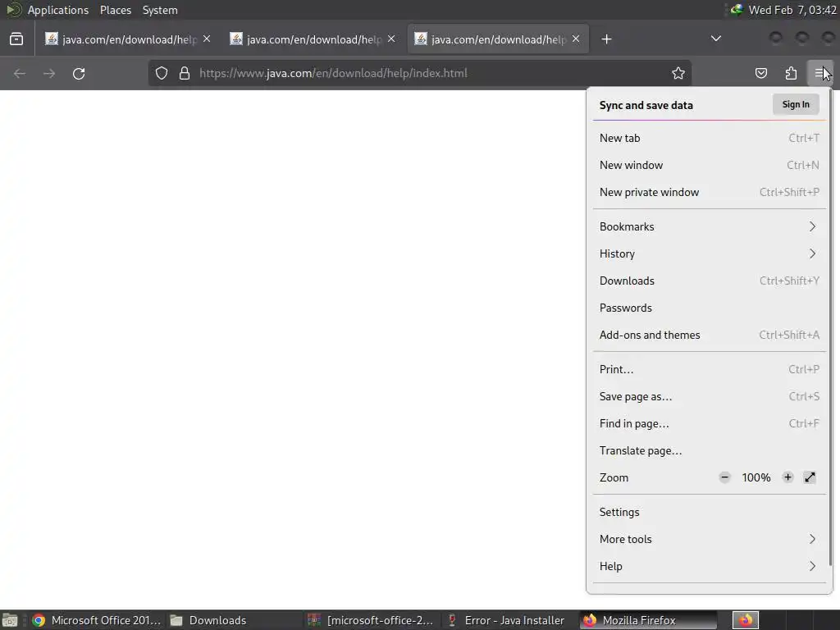
Task: Choose New window from the menu
Action: (710, 165)
